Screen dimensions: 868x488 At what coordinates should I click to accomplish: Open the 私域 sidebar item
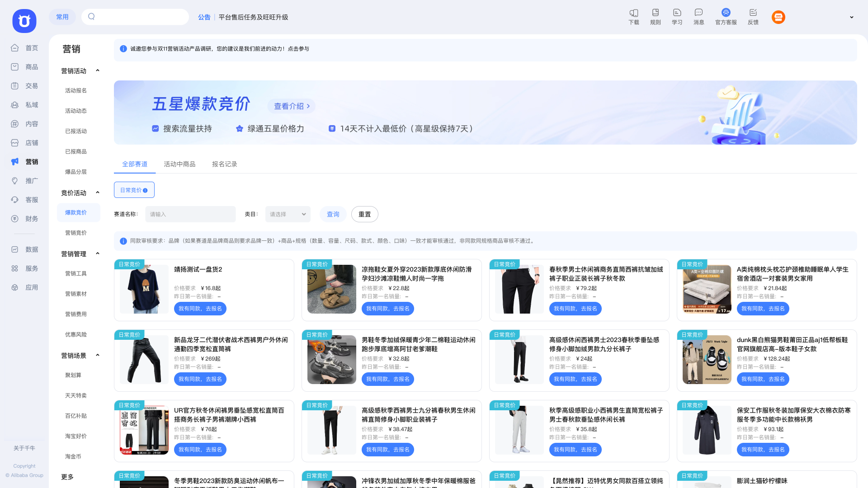pyautogui.click(x=24, y=105)
